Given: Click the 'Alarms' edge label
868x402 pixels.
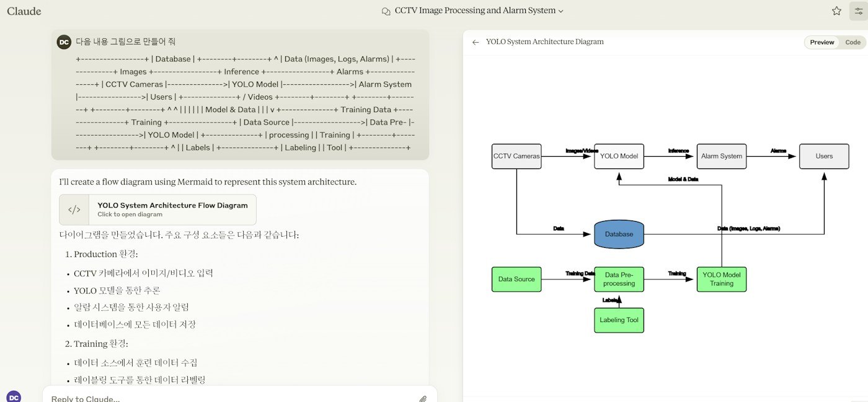Looking at the screenshot, I should pos(778,151).
